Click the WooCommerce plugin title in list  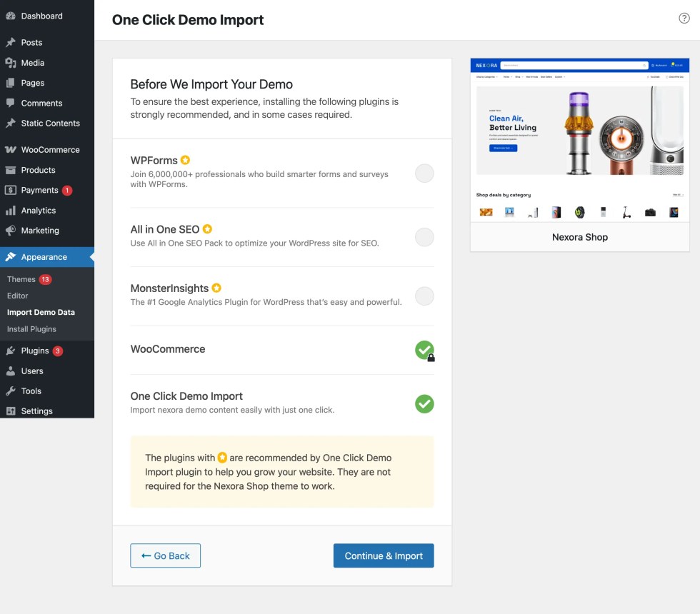(168, 349)
